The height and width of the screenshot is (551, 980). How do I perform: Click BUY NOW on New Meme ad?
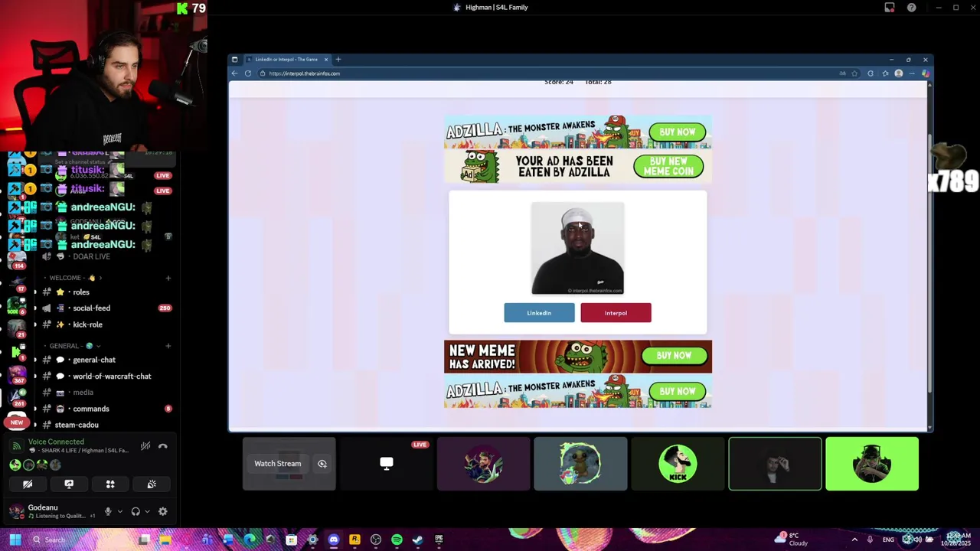tap(674, 355)
